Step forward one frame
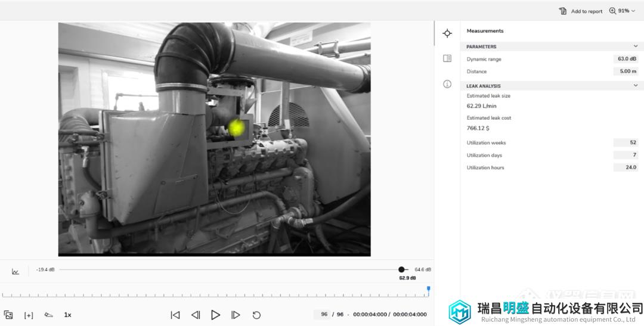The width and height of the screenshot is (644, 326). point(236,315)
